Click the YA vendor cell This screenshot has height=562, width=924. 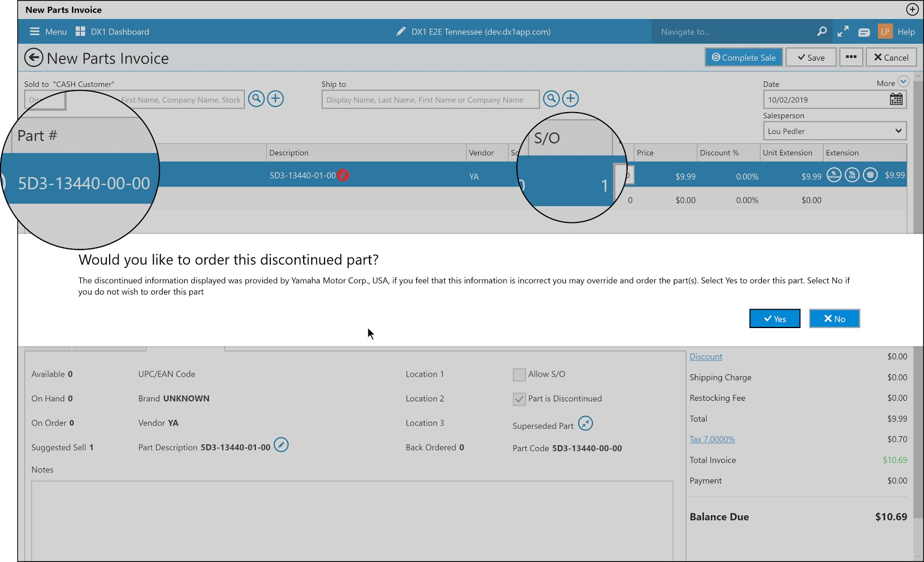point(474,176)
